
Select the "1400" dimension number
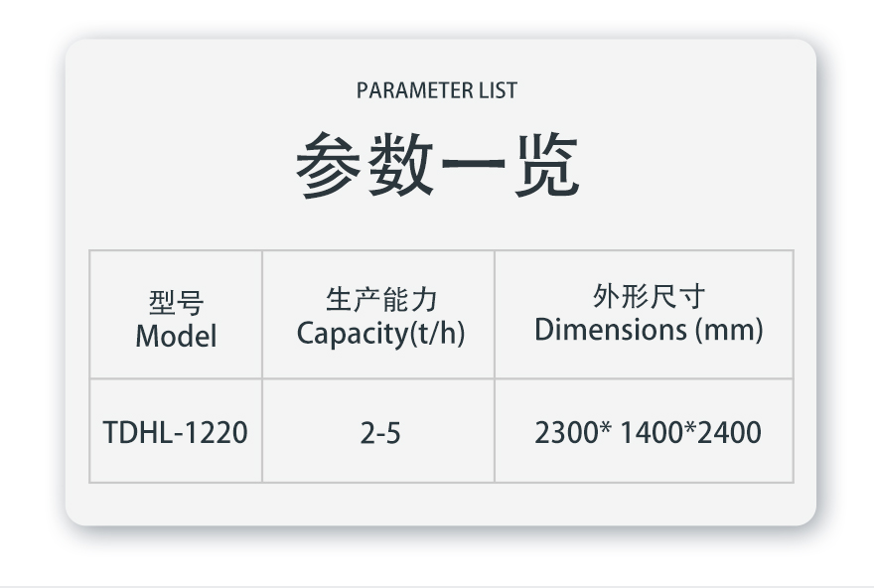point(652,433)
